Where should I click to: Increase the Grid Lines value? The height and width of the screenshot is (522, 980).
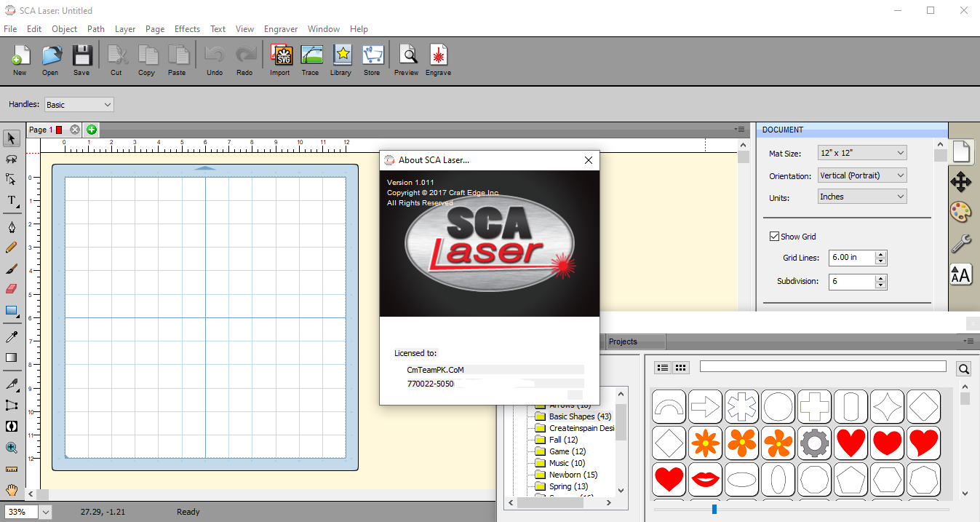[881, 254]
